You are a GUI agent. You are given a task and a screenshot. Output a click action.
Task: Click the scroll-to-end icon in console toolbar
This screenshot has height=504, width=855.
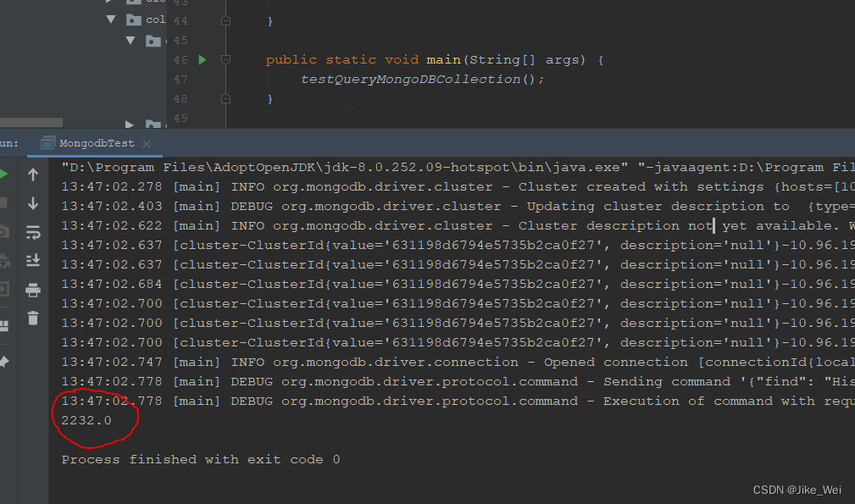click(x=33, y=260)
